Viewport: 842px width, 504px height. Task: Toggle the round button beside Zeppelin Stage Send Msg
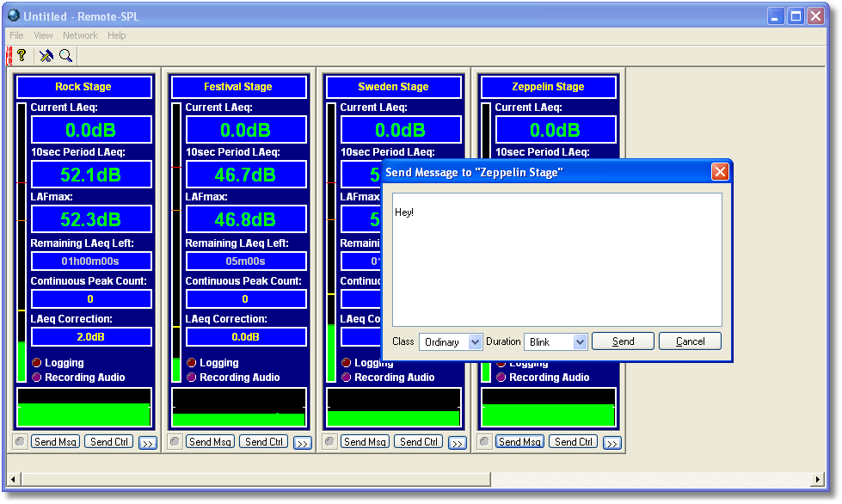[484, 442]
